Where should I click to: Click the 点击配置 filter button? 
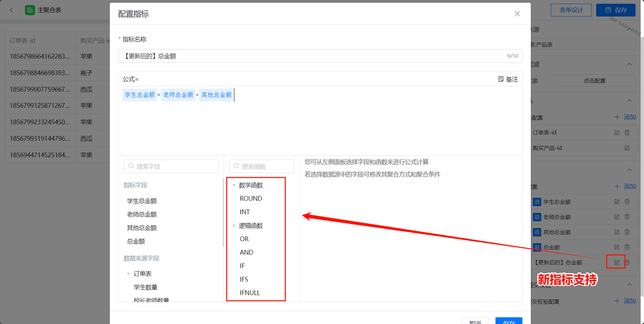coord(594,80)
